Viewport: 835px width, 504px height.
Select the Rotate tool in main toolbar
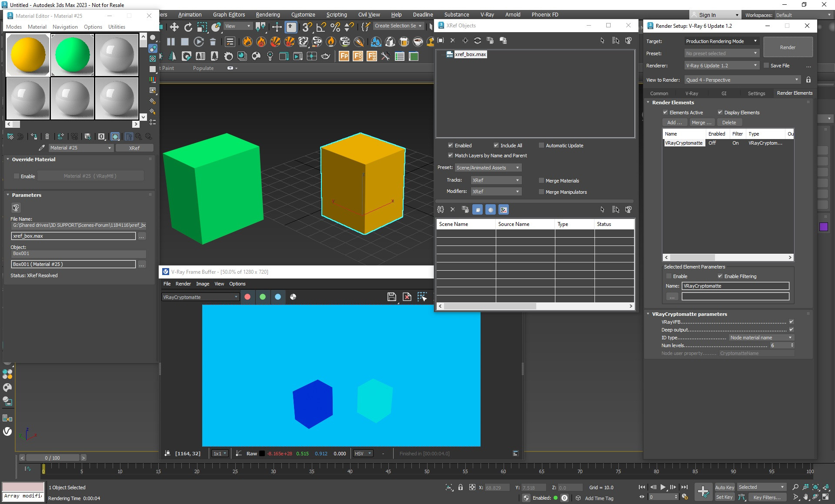(188, 27)
